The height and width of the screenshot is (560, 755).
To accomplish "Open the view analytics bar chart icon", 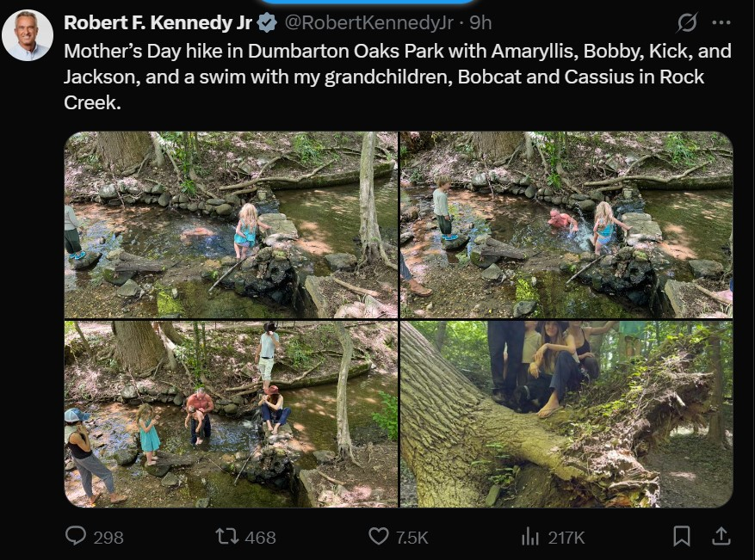I will tap(529, 537).
